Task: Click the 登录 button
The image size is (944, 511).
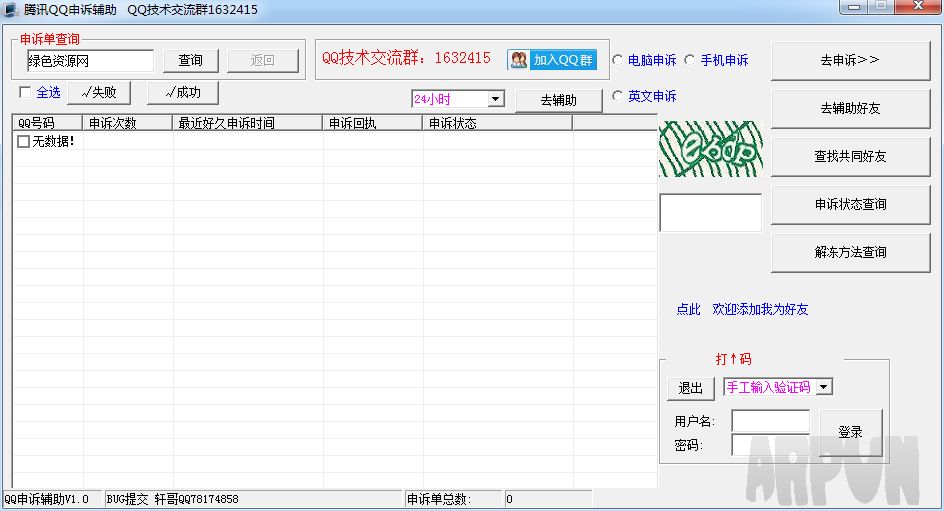Action: [850, 432]
